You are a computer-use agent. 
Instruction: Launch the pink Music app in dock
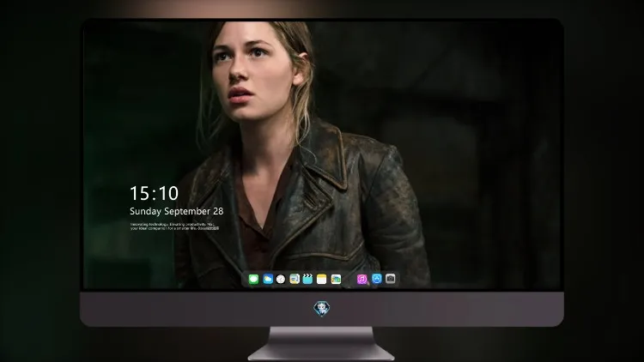tap(361, 279)
